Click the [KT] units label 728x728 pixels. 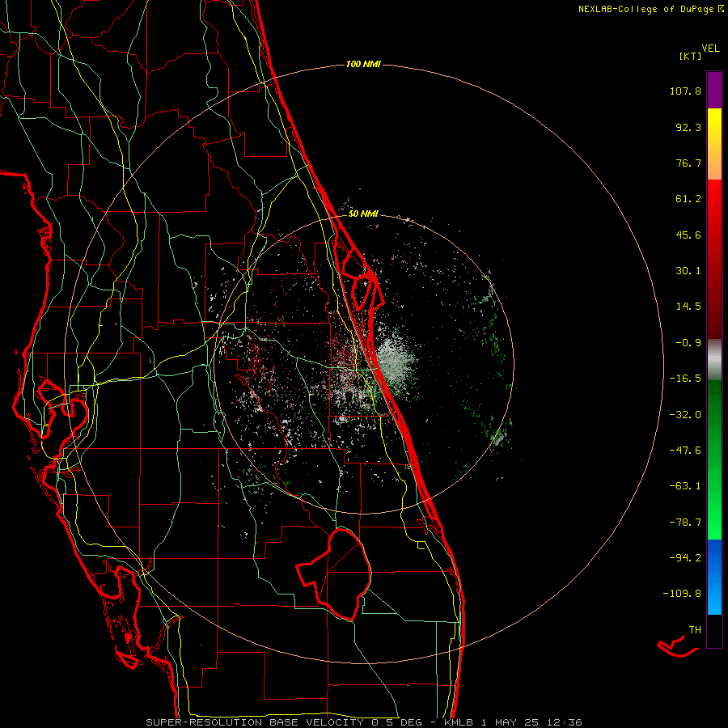coord(691,56)
